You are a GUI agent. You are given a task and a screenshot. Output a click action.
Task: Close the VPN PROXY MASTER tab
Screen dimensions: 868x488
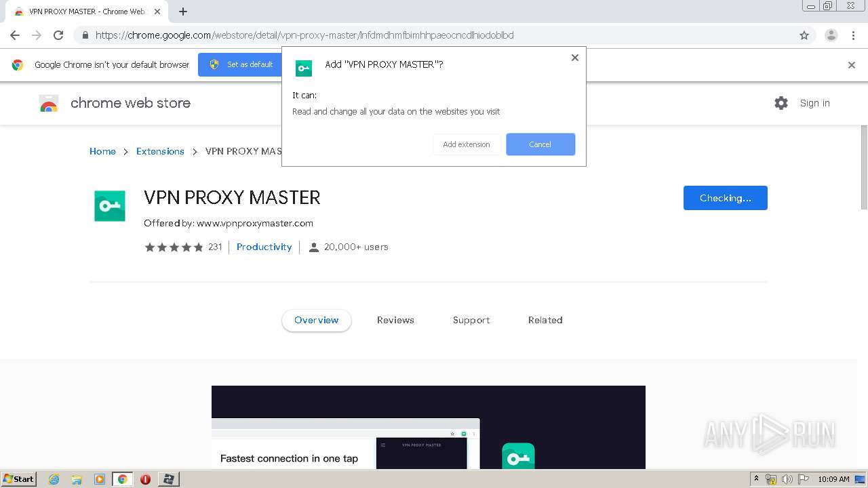click(157, 12)
